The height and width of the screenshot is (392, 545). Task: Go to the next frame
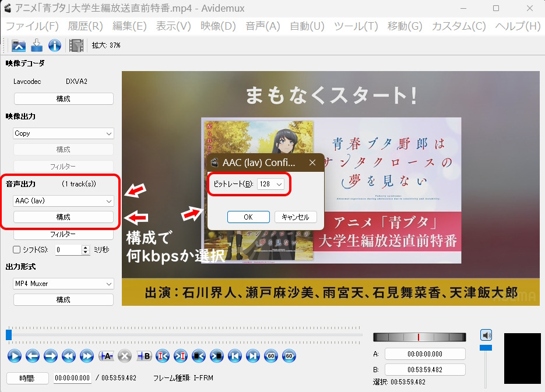tap(50, 356)
